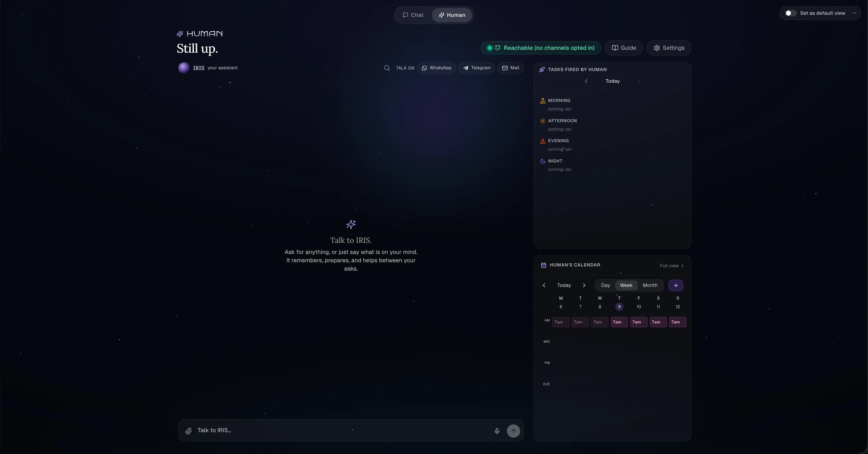Open 7am event on Friday 10
The image size is (868, 454).
coord(639,322)
